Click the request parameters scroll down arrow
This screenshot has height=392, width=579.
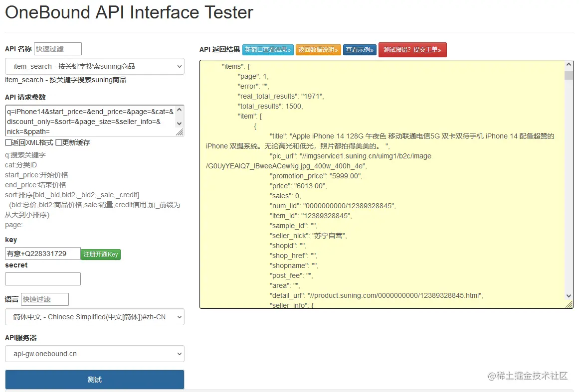180,124
